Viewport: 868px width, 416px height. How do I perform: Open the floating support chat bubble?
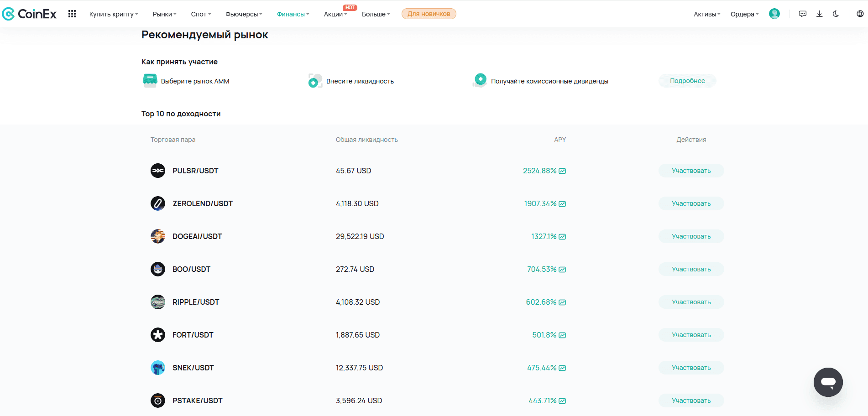pos(828,382)
